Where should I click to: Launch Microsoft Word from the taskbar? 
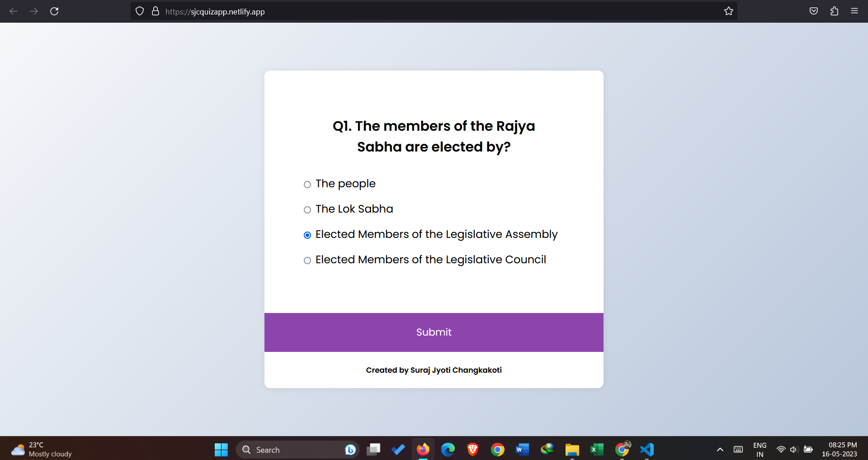522,450
